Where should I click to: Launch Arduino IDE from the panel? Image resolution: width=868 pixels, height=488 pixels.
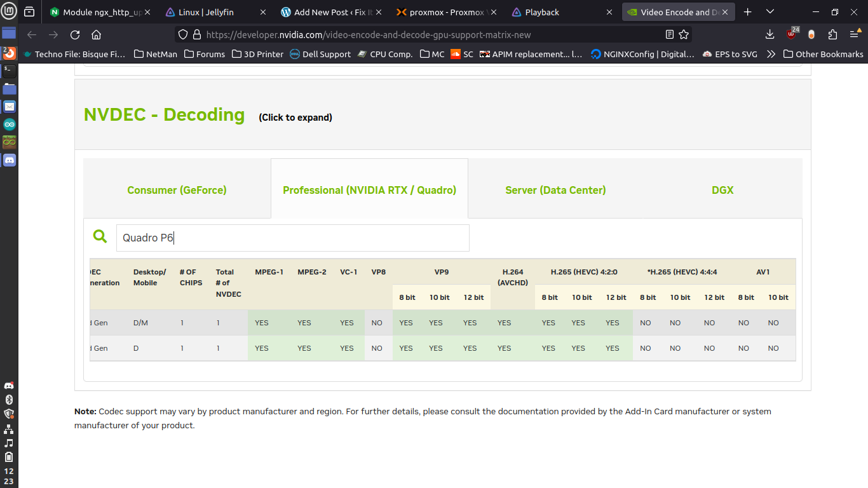coord(9,124)
